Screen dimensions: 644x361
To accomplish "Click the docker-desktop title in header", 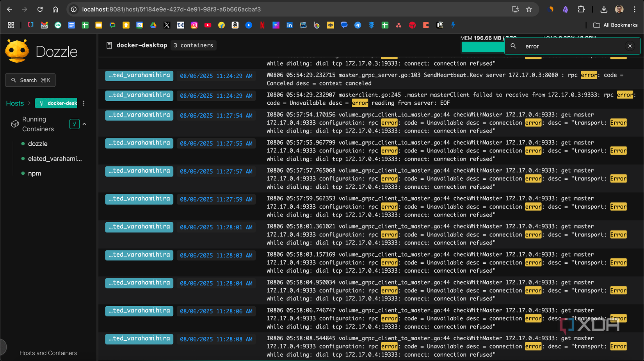I will 142,45.
